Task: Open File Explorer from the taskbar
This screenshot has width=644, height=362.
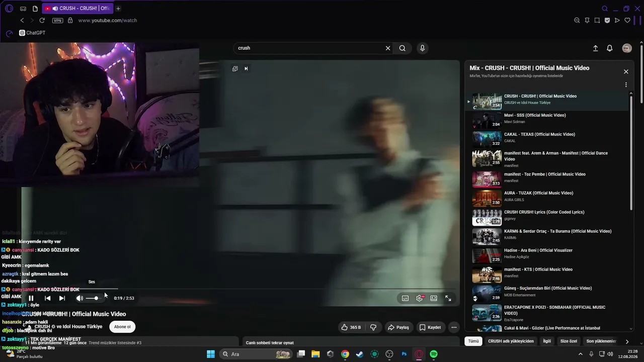Action: coord(315,354)
